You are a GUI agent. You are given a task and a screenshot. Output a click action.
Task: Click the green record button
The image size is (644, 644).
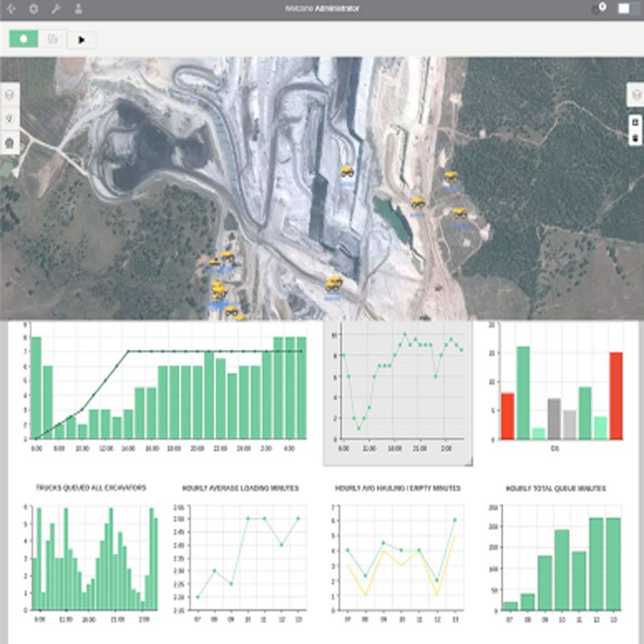24,39
